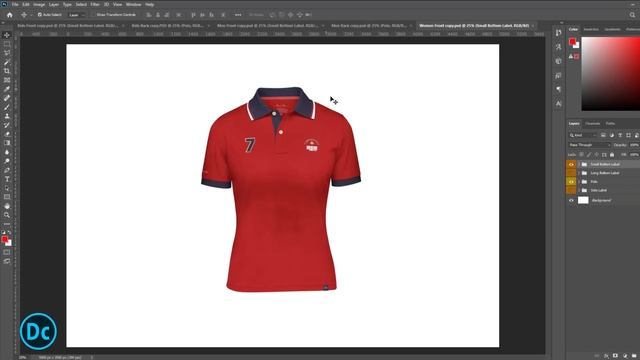The image size is (640, 360).
Task: Select the Blur tool
Action: tap(7, 152)
